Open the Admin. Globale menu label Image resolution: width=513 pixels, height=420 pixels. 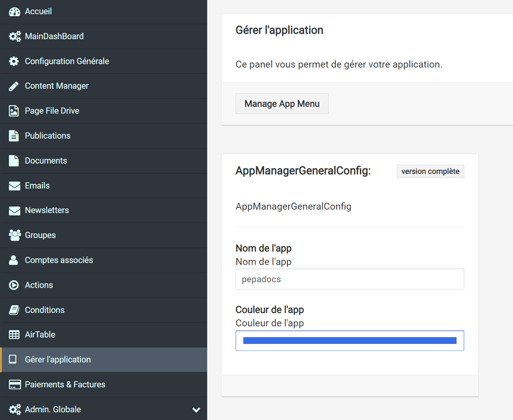[x=53, y=410]
